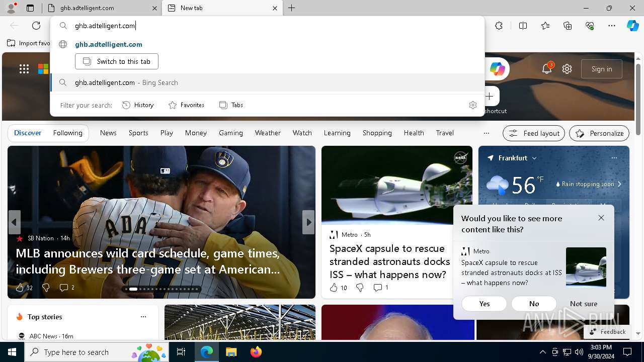
Task: Refresh the current page
Action: [x=36, y=26]
